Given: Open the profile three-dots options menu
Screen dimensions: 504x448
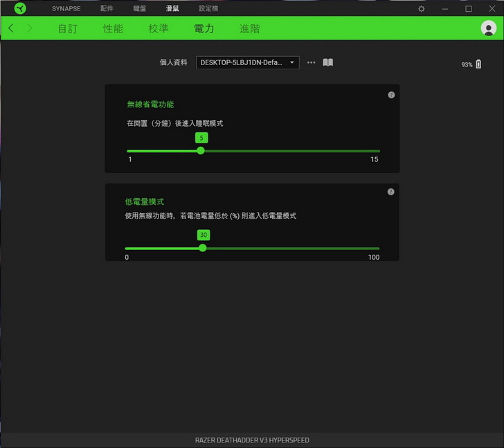Looking at the screenshot, I should tap(311, 62).
